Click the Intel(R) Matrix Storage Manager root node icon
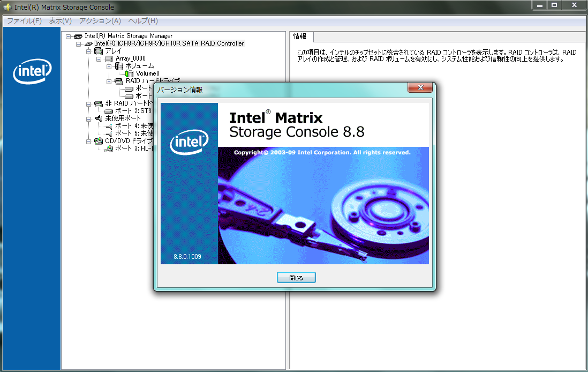 coord(78,36)
